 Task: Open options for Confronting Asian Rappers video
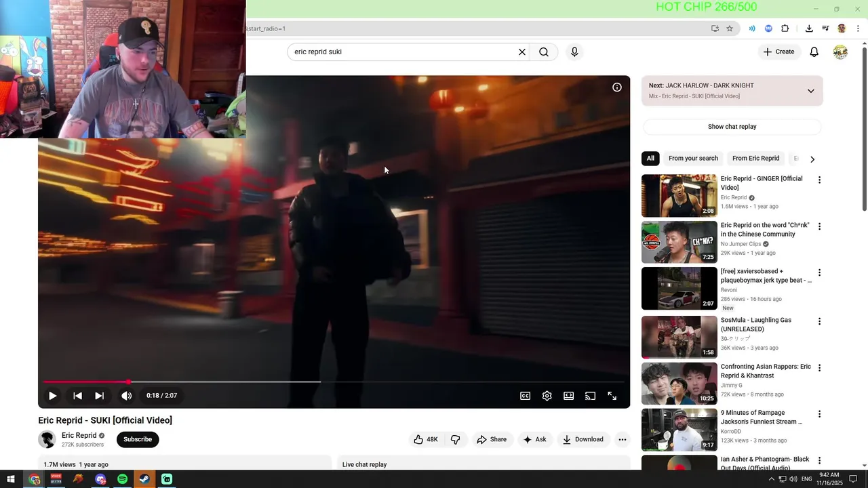click(x=819, y=368)
